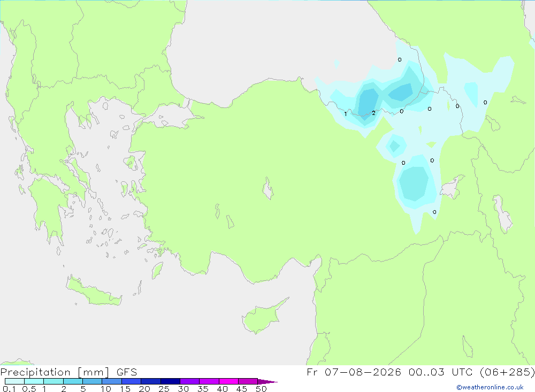The width and height of the screenshot is (535, 392).
Task: Click the over-50 mm arrow tip of the legend
Action: [267, 382]
